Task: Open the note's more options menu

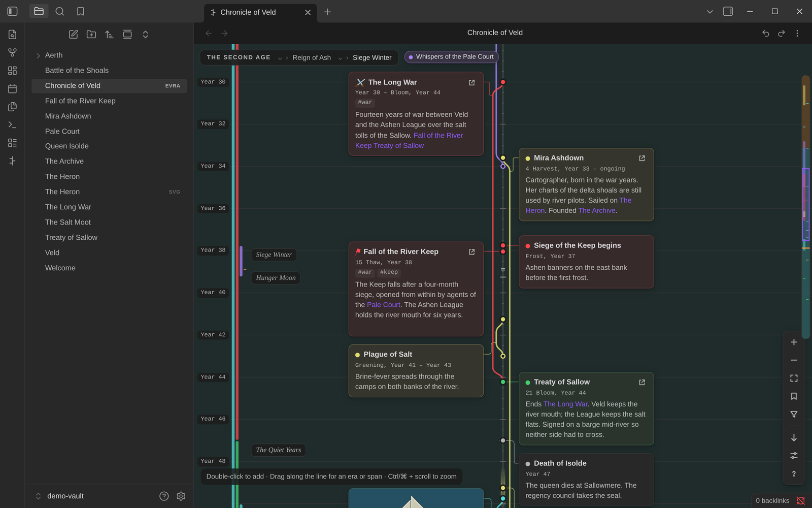Action: tap(797, 33)
